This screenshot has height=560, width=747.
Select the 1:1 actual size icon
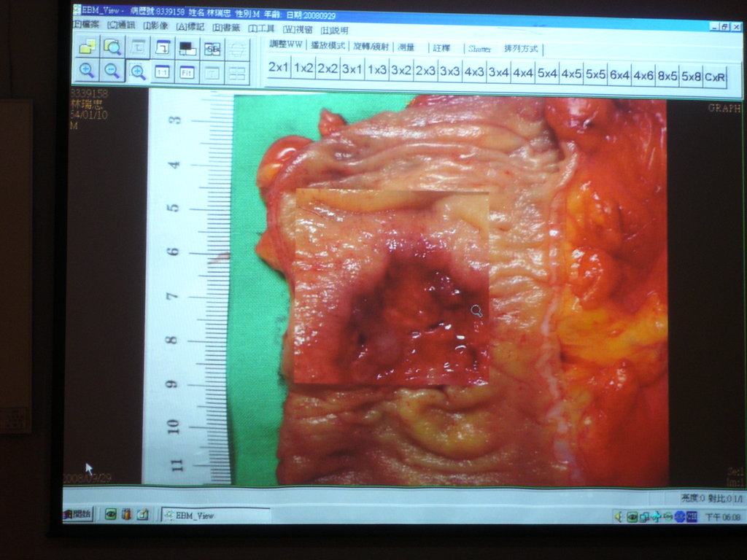pos(162,72)
